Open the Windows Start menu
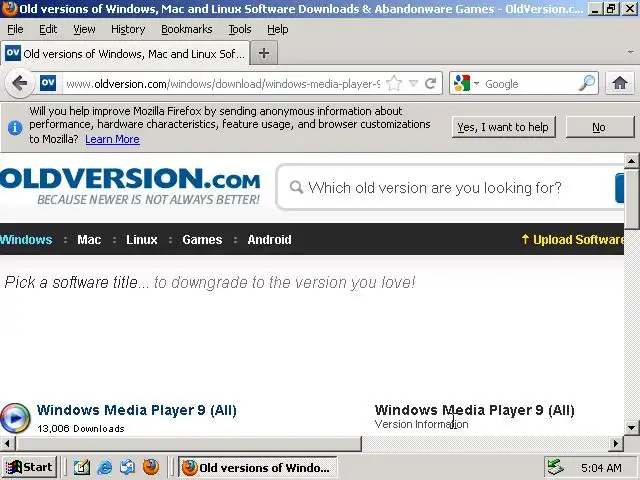The height and width of the screenshot is (480, 640). click(x=29, y=467)
